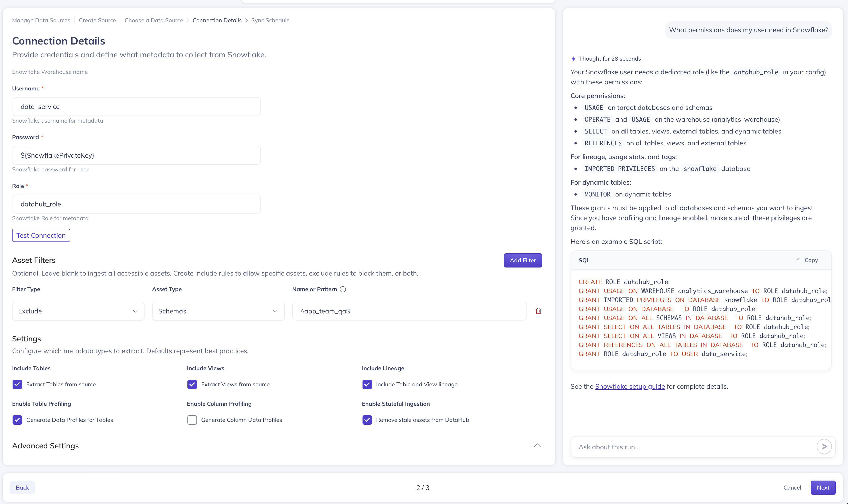This screenshot has width=848, height=504.
Task: Open Manage Data Sources tab
Action: pyautogui.click(x=41, y=20)
